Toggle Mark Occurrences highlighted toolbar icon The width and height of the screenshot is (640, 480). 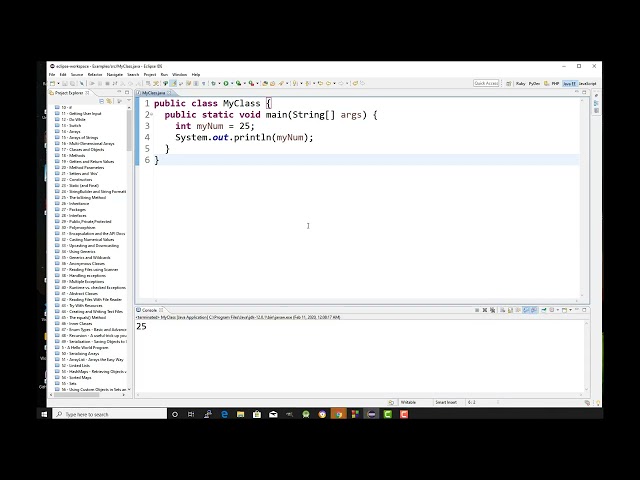click(174, 83)
